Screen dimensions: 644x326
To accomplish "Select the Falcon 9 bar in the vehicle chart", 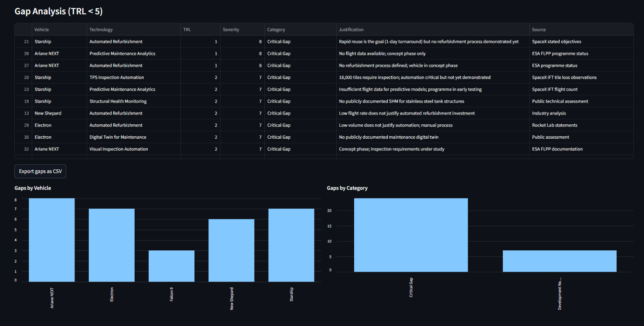I will click(172, 266).
